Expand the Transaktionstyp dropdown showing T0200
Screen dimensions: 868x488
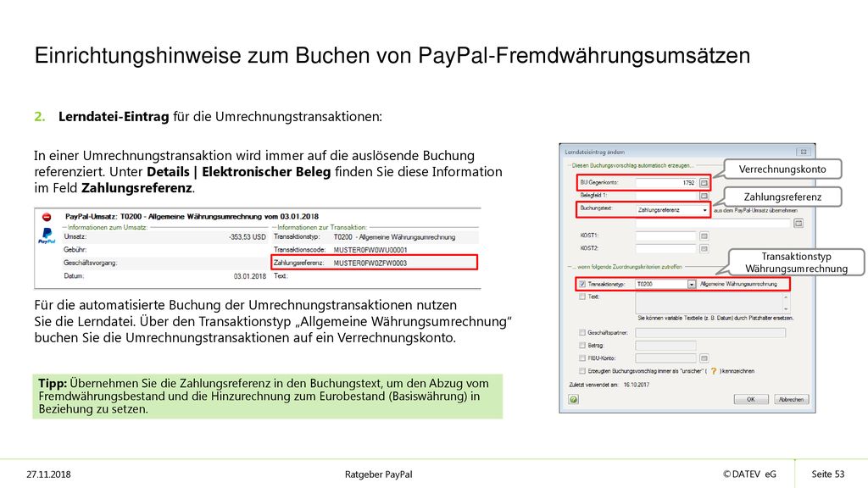pyautogui.click(x=692, y=284)
